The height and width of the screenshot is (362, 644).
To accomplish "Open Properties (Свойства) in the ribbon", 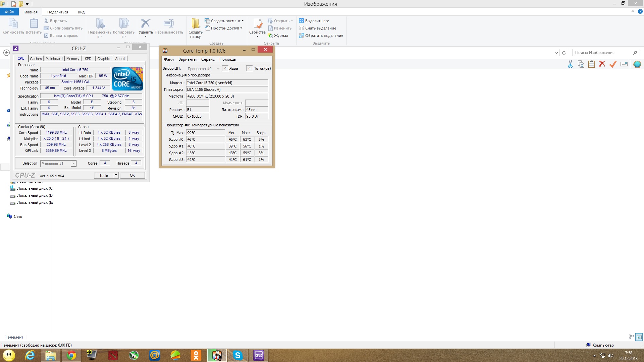I will click(257, 27).
